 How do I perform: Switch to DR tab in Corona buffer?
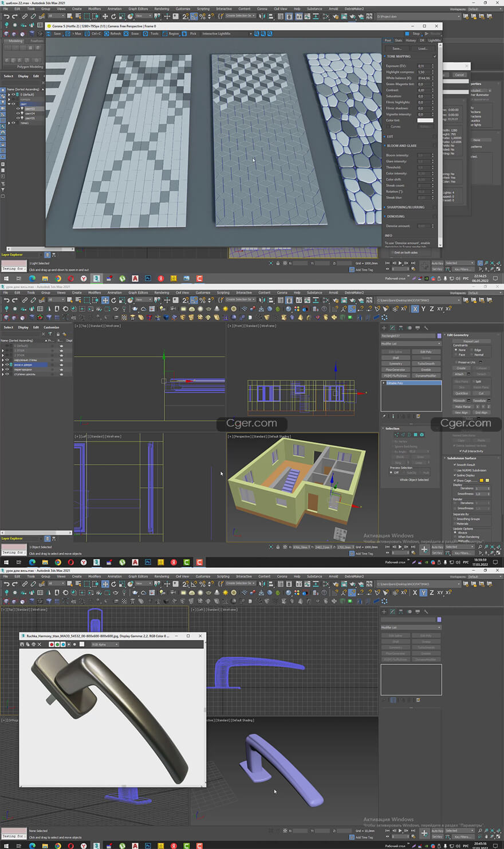(422, 40)
